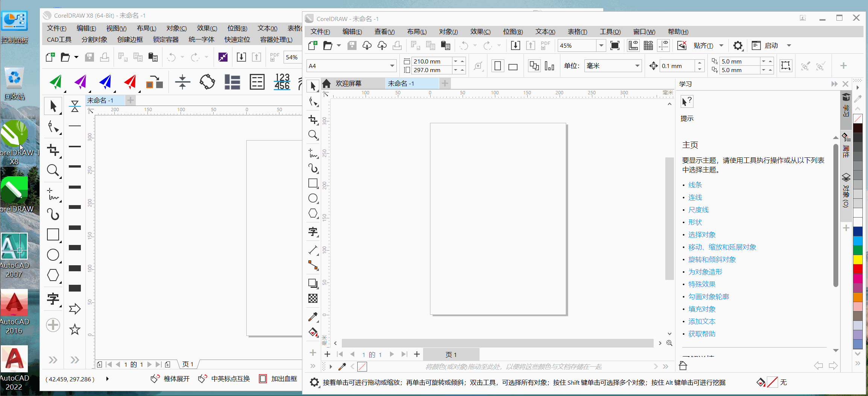Open dropdown arrow beside Open folder icon

338,45
